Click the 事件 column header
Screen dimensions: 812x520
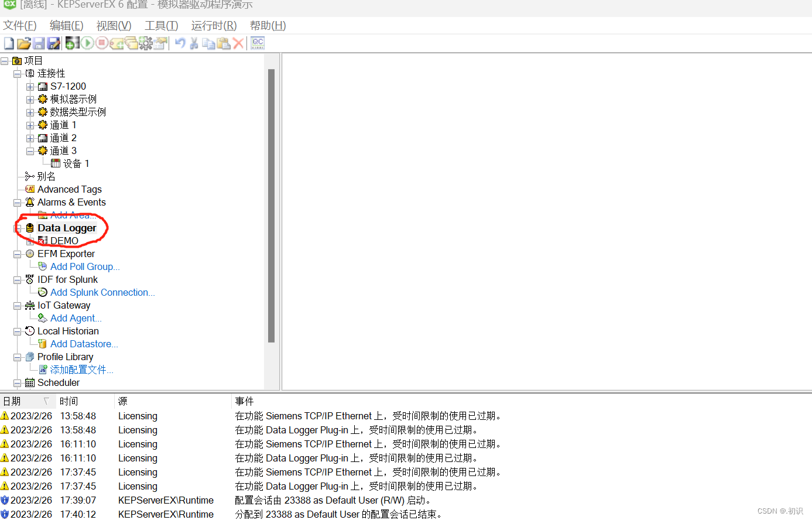(x=522, y=401)
